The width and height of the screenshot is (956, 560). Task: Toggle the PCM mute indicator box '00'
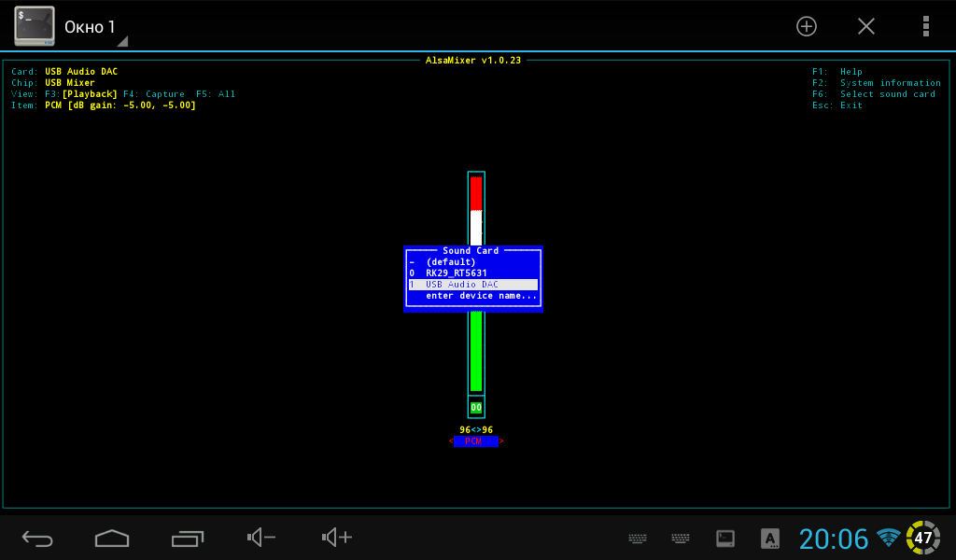[x=476, y=408]
